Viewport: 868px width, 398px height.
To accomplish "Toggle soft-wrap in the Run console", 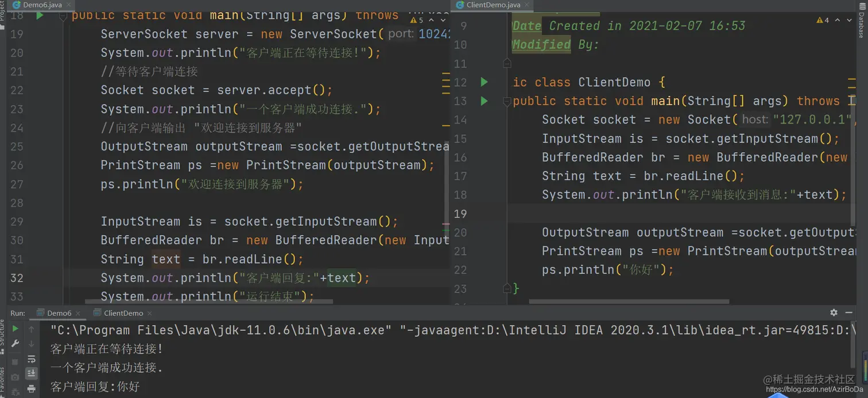I will coord(32,359).
